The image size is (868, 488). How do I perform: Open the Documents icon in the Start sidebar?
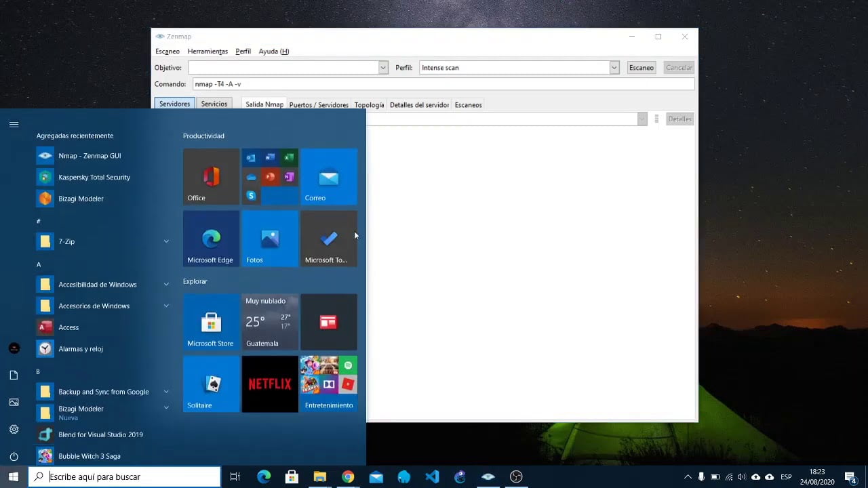(x=14, y=375)
